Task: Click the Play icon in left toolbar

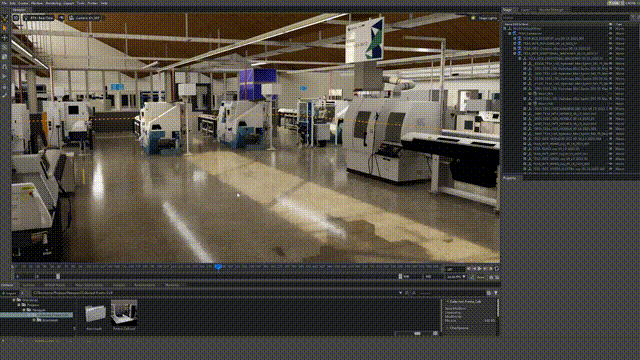Action: point(5,76)
